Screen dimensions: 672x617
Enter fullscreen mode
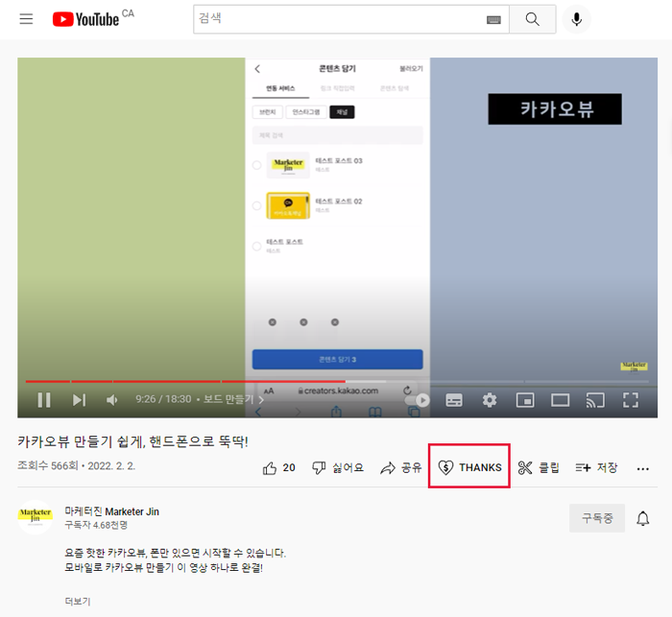click(x=631, y=400)
